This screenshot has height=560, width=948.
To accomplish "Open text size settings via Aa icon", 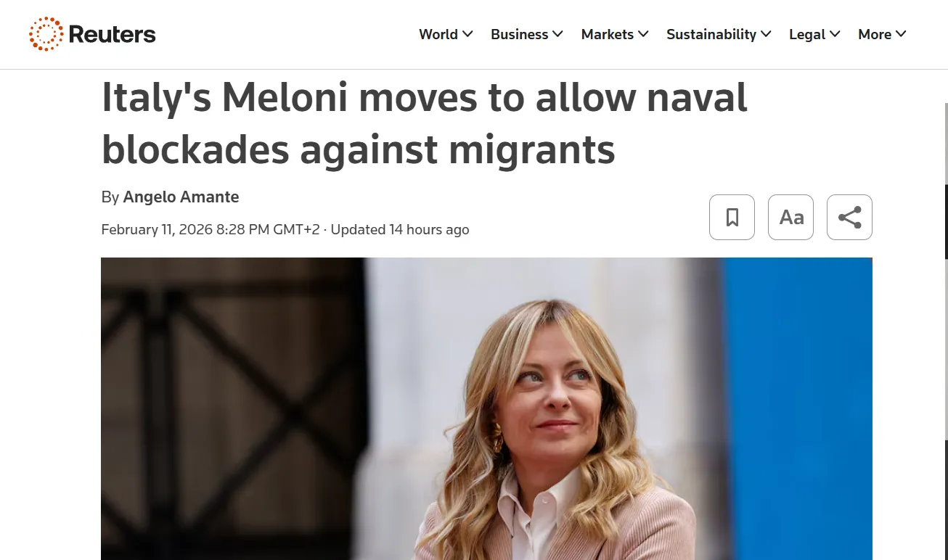I will coord(790,217).
